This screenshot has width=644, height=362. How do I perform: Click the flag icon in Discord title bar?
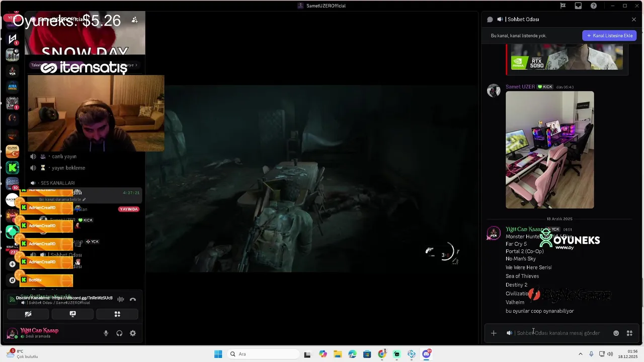coord(563,6)
